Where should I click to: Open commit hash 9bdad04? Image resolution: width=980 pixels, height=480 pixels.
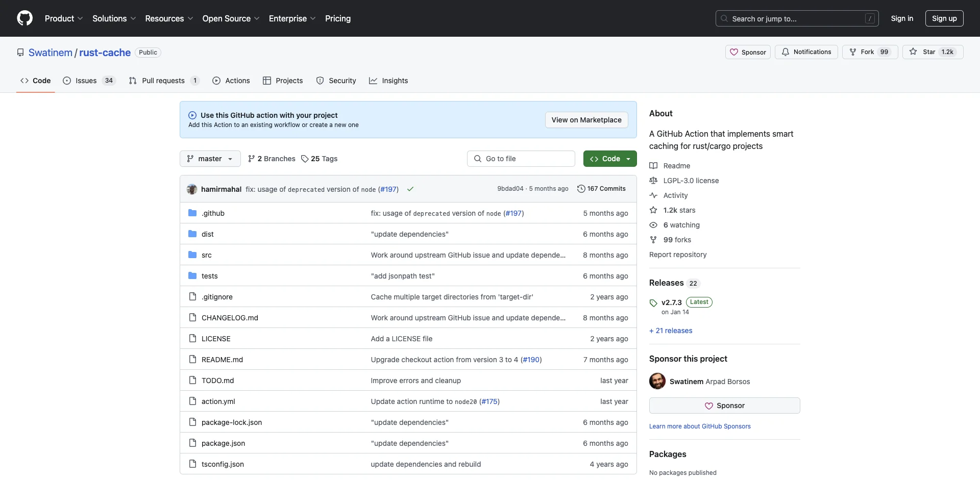tap(510, 189)
